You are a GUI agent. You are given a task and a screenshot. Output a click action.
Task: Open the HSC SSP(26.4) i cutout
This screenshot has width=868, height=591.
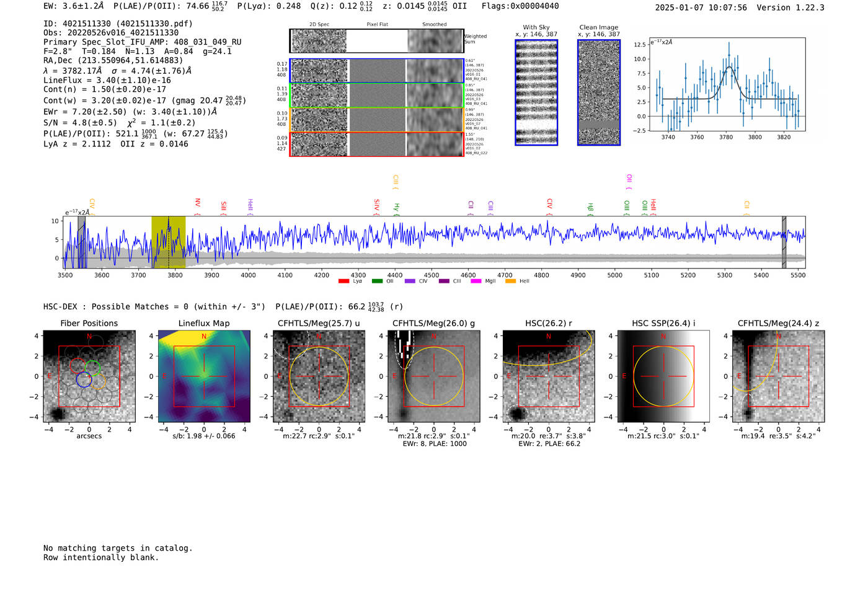click(663, 376)
